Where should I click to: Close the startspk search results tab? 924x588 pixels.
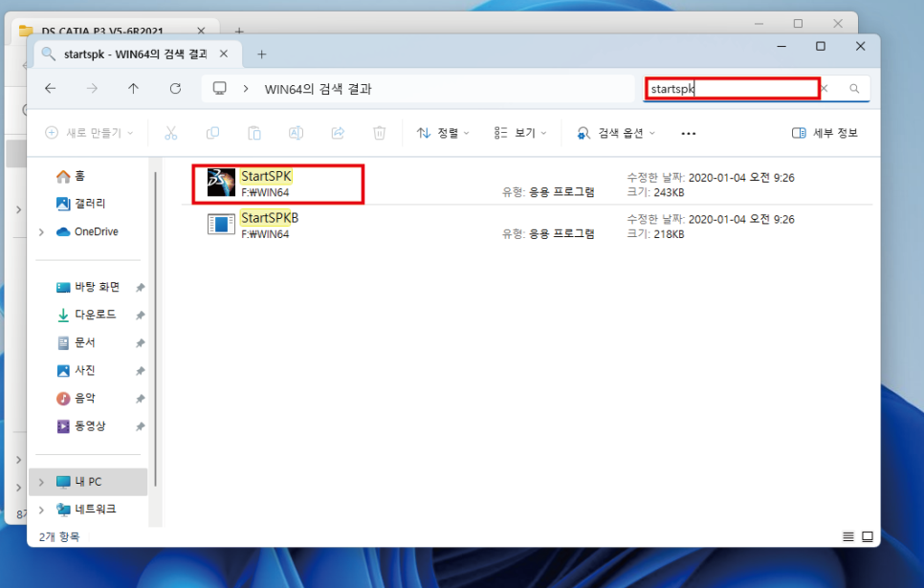pos(224,54)
